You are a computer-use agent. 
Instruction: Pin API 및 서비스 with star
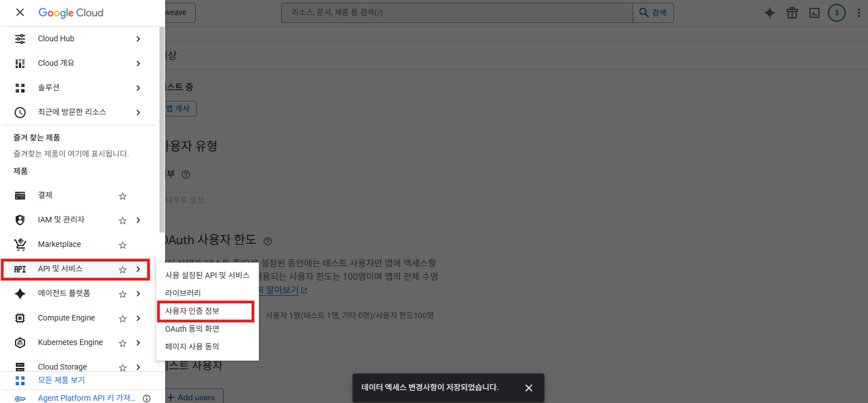pyautogui.click(x=123, y=270)
